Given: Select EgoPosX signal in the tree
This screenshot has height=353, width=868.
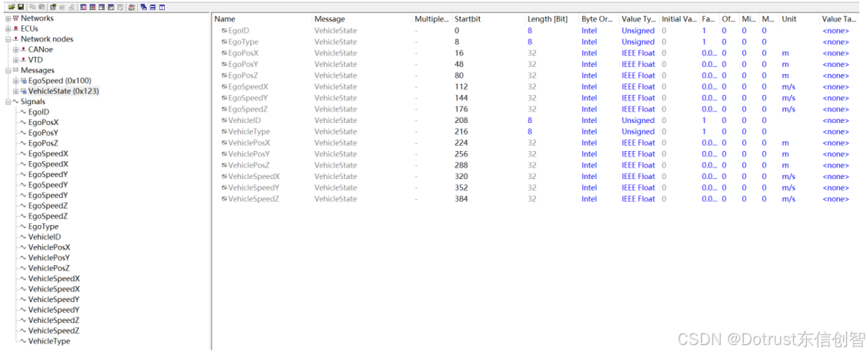Looking at the screenshot, I should coord(43,122).
